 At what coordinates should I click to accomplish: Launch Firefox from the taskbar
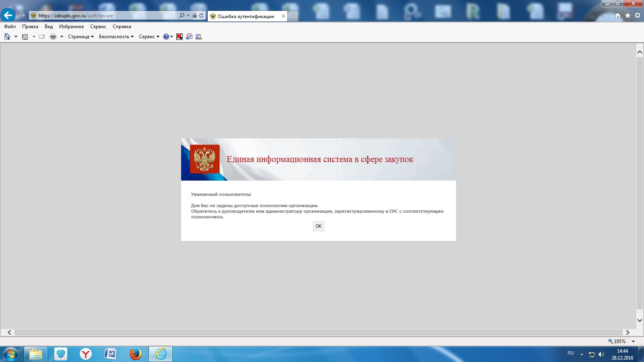(136, 354)
